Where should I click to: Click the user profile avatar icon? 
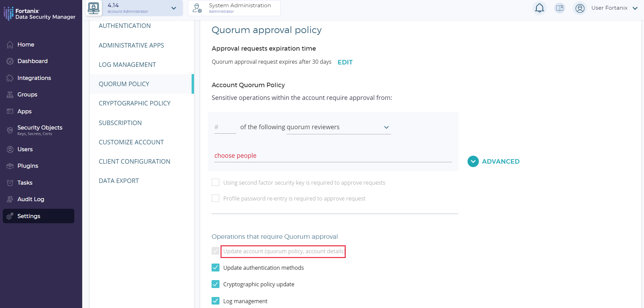coord(580,8)
